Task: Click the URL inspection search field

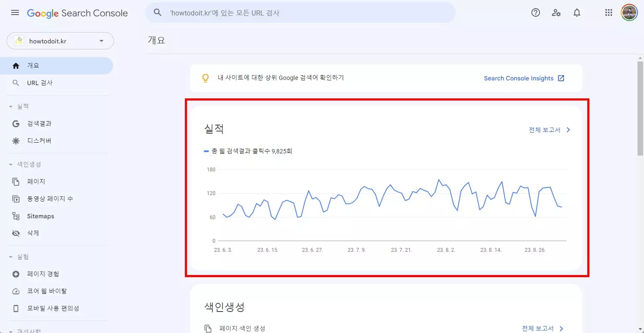Action: 301,12
